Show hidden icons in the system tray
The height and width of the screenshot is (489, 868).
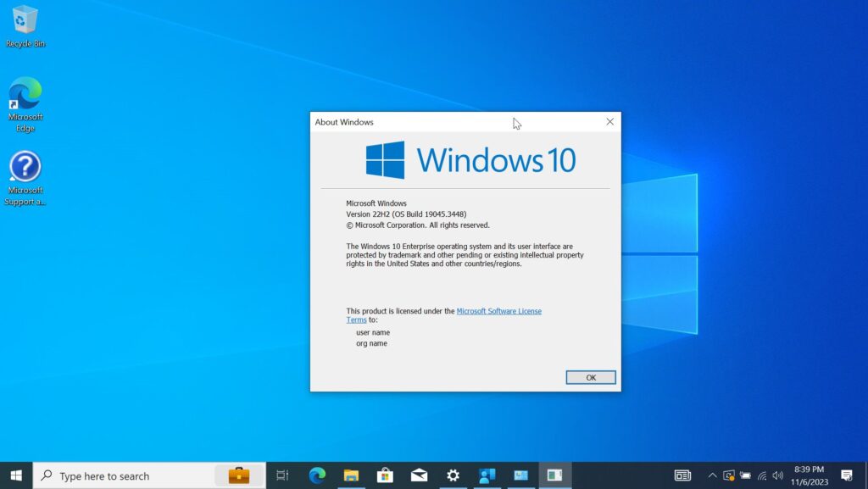click(x=712, y=475)
